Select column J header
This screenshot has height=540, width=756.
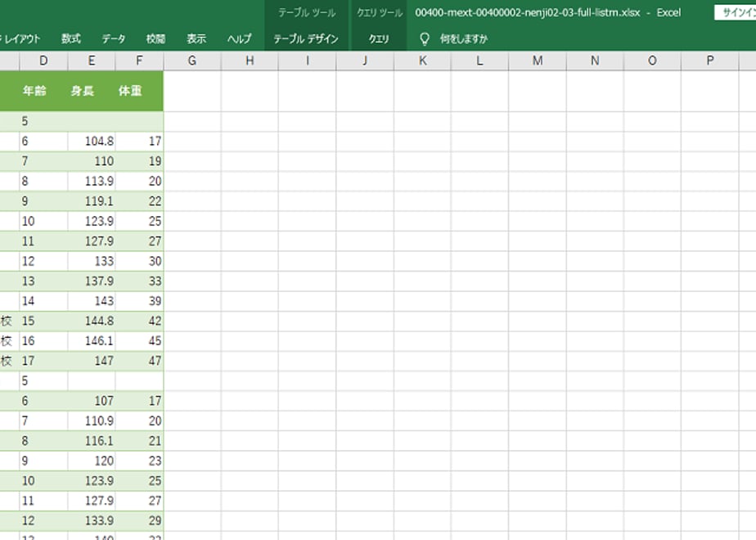tap(365, 61)
